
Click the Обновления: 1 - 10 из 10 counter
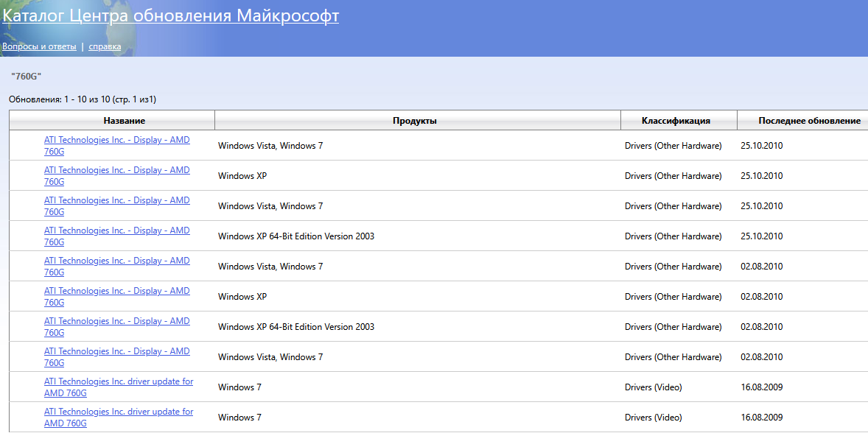click(x=83, y=99)
